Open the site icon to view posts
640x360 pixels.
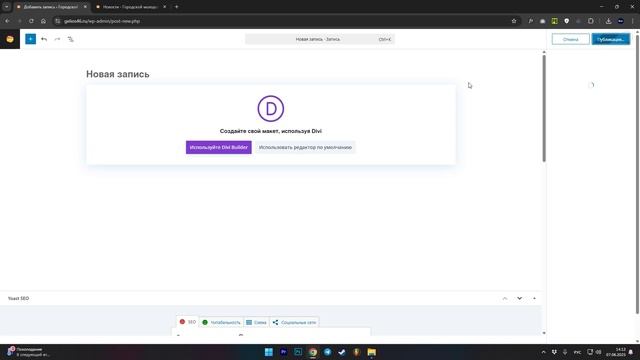pos(10,39)
